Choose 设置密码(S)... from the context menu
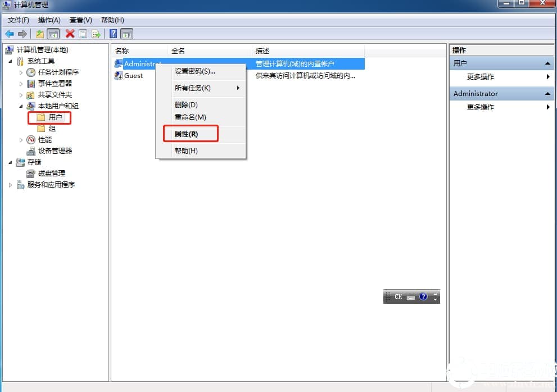Viewport: 557px width, 392px height. click(194, 71)
